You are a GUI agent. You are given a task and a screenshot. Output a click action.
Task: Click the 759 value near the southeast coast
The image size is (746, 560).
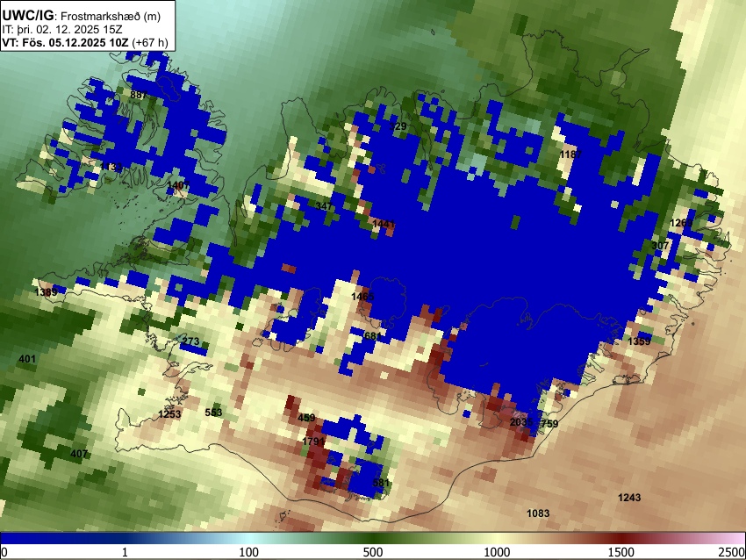pos(549,423)
